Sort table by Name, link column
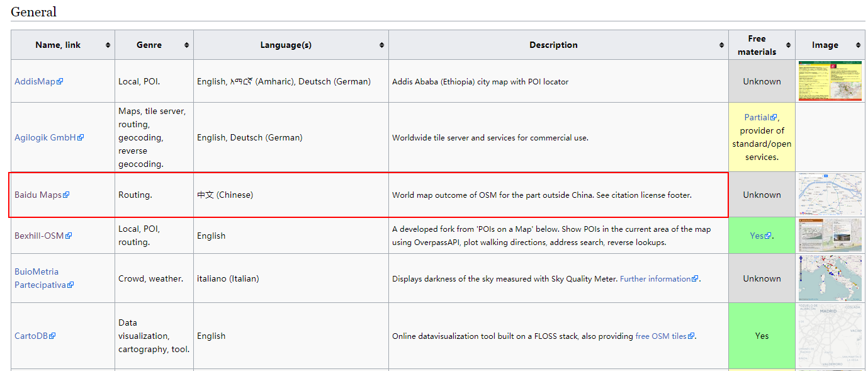The height and width of the screenshot is (371, 868). click(63, 45)
